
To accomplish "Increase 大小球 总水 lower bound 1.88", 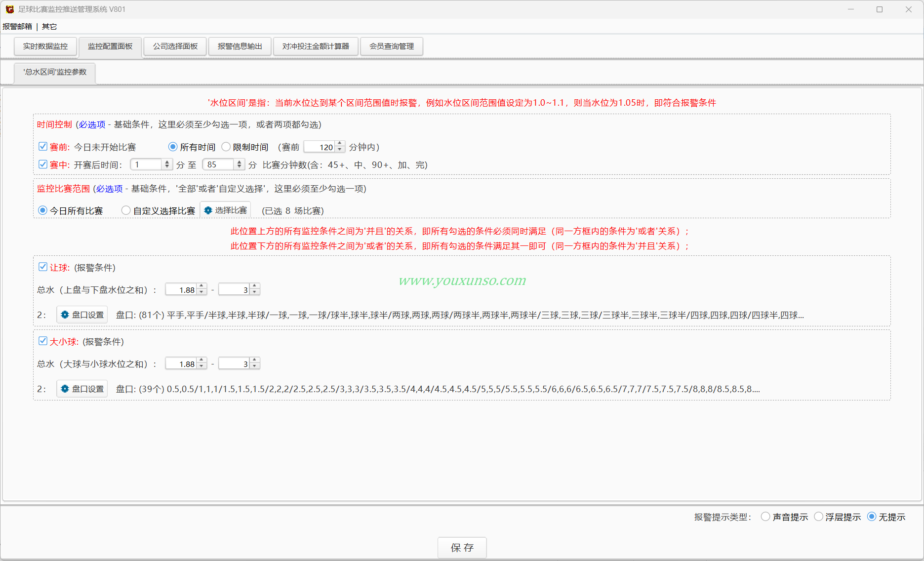I will 201,361.
